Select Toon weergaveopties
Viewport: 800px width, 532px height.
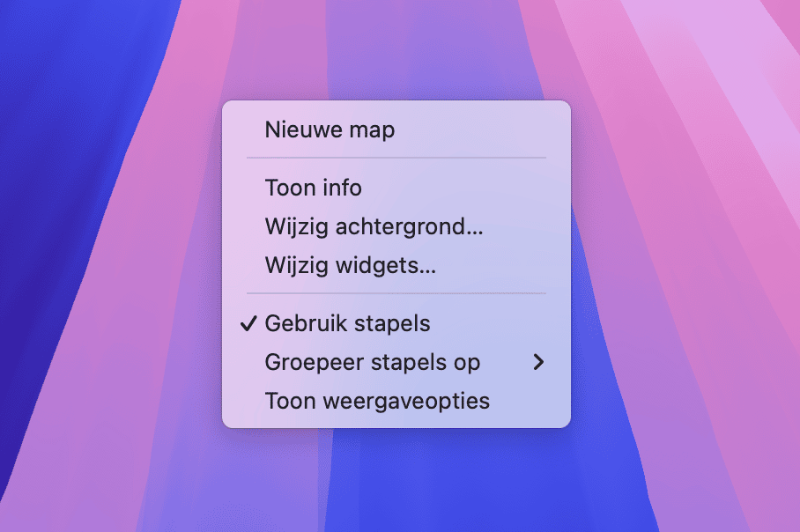point(377,401)
